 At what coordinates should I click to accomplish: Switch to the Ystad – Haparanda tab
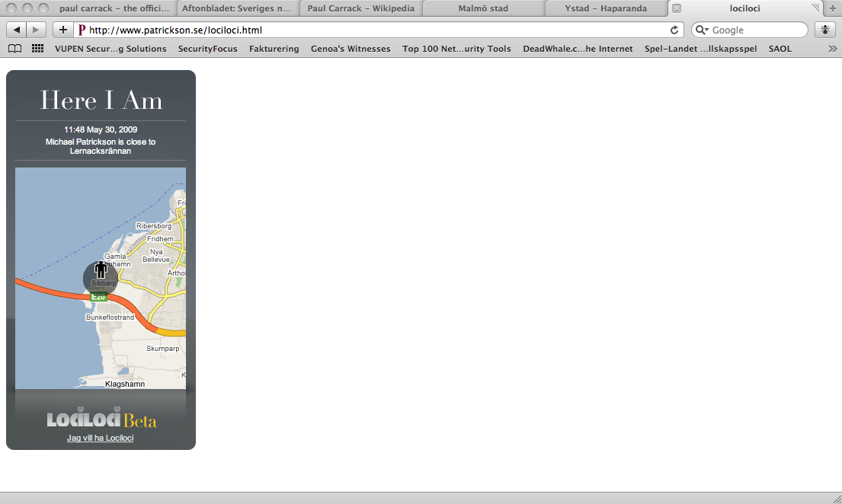click(606, 8)
